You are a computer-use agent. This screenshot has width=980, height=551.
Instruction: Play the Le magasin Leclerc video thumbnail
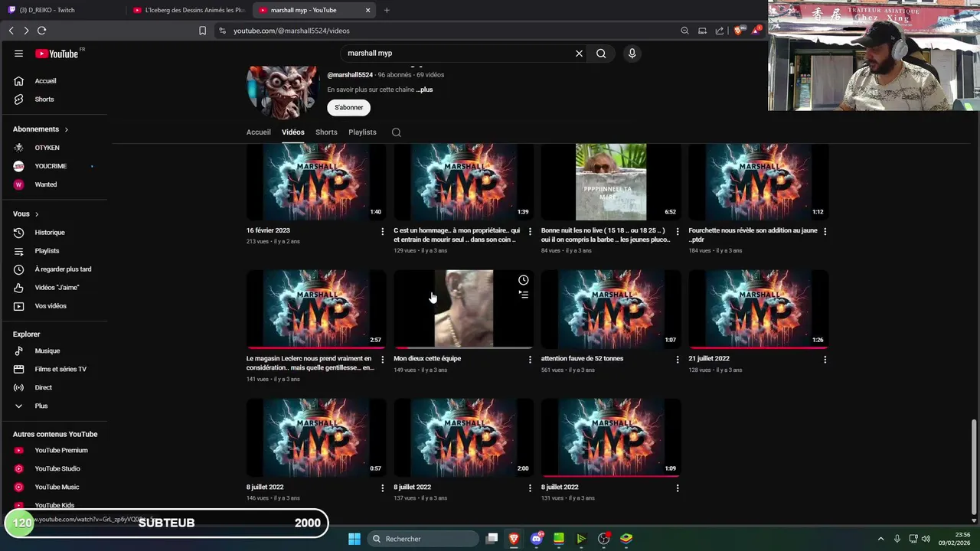[316, 309]
